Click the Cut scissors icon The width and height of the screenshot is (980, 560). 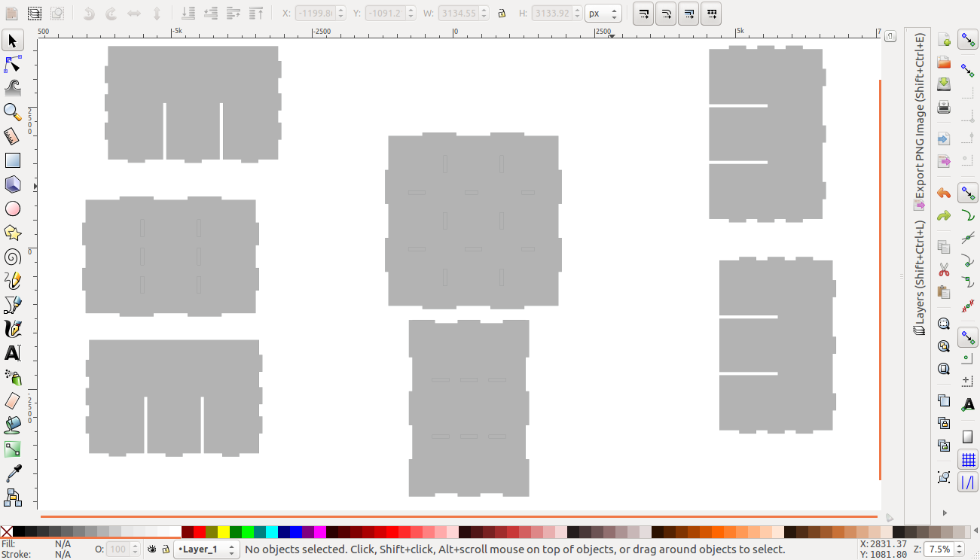[944, 269]
